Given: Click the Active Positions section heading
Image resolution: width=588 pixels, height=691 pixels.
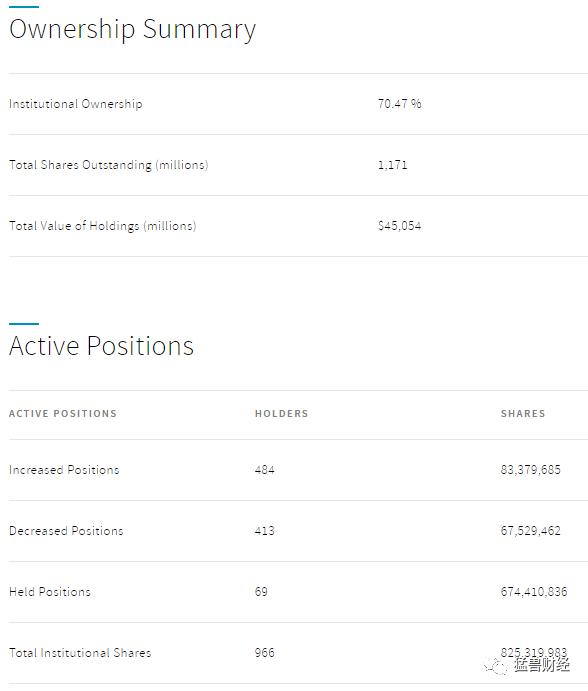Looking at the screenshot, I should pyautogui.click(x=101, y=346).
